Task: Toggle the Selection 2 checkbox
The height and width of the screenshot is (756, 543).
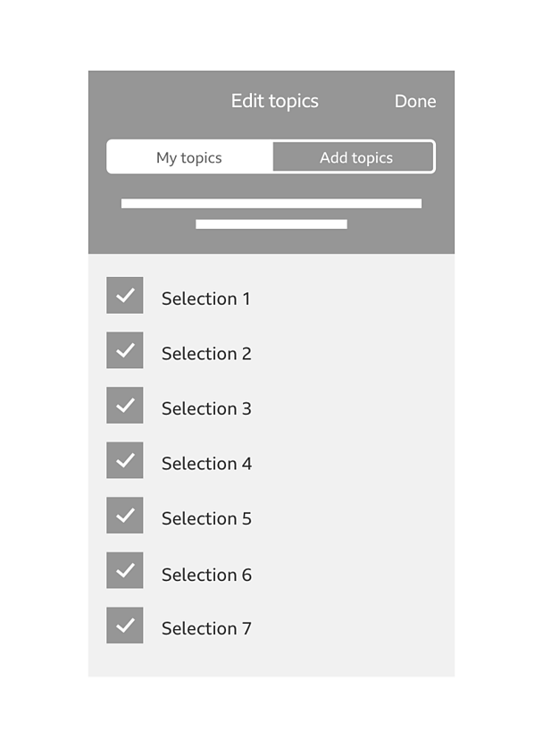Action: (x=125, y=350)
